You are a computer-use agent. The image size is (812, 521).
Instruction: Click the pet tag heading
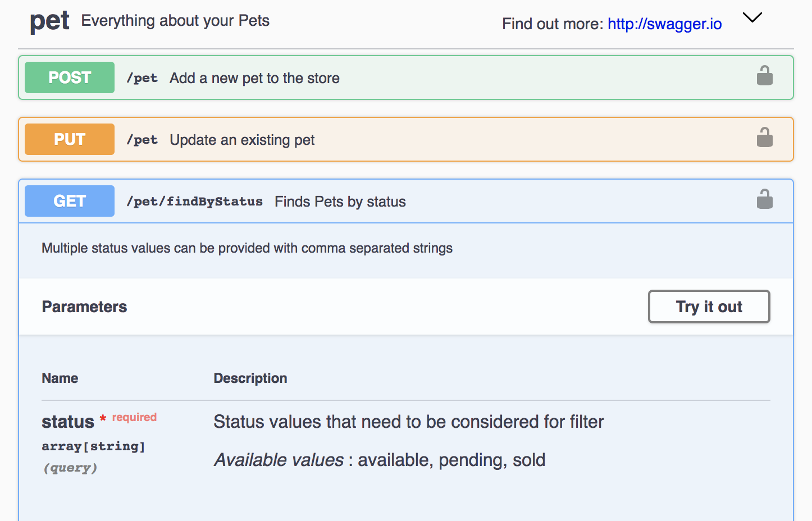[x=49, y=21]
